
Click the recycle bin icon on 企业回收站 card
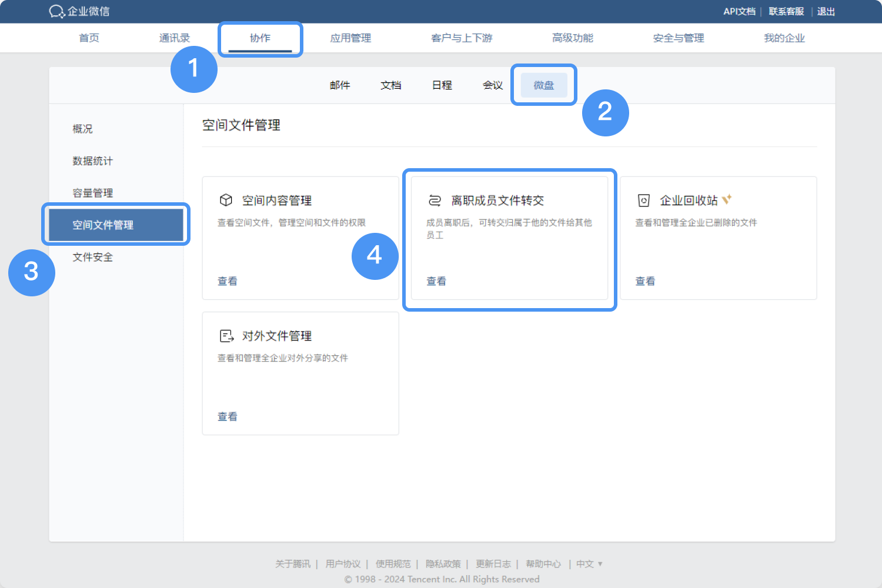(x=644, y=200)
